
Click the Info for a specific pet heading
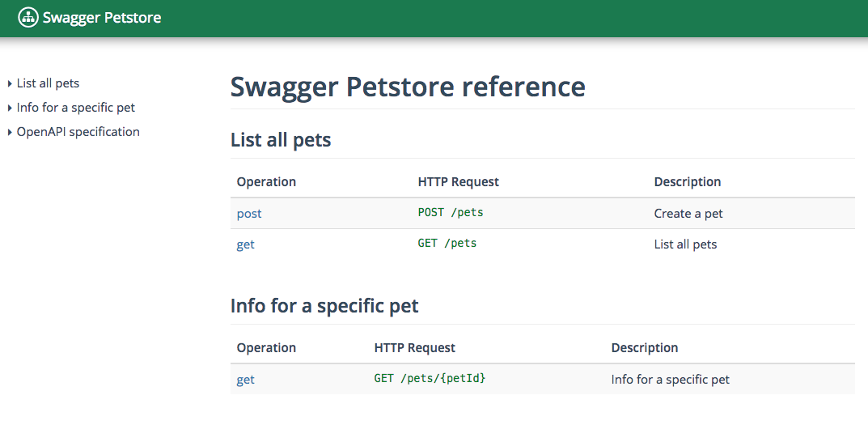324,306
